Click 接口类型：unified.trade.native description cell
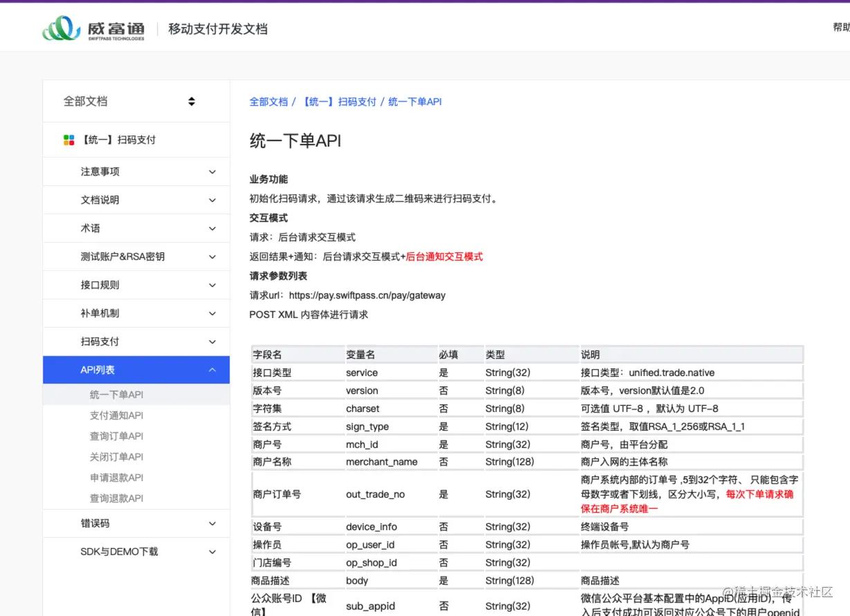Viewport: 850px width, 616px height. tap(692, 373)
